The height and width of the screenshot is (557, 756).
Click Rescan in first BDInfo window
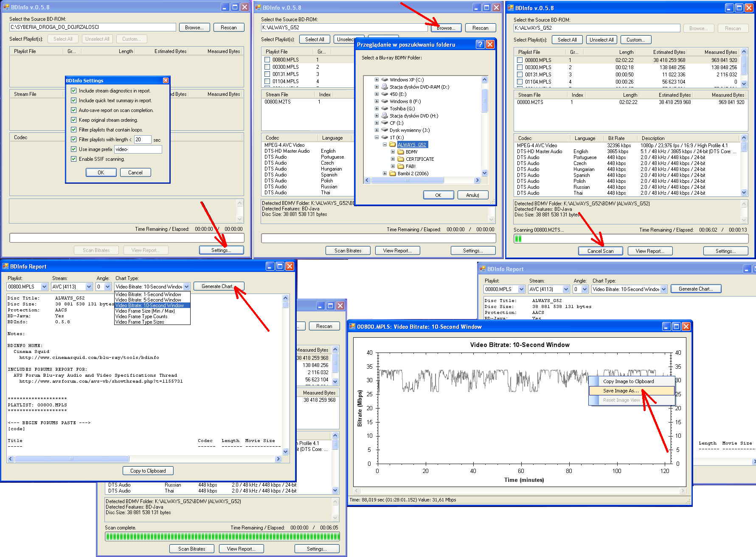pos(229,27)
